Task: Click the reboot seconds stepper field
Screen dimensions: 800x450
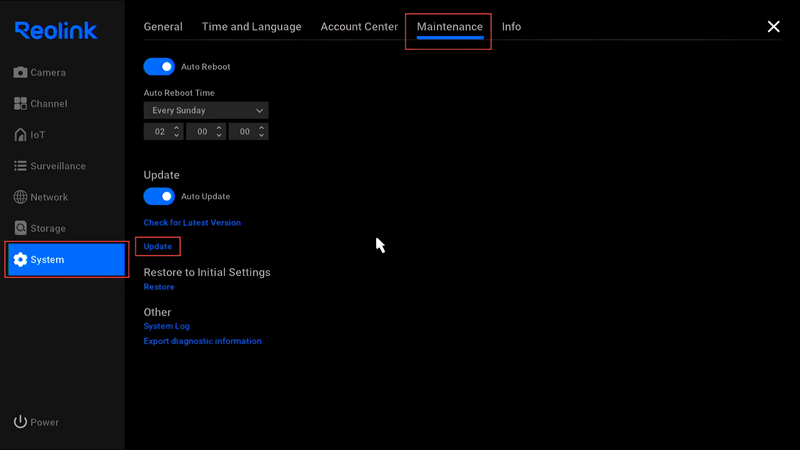Action: [x=245, y=132]
